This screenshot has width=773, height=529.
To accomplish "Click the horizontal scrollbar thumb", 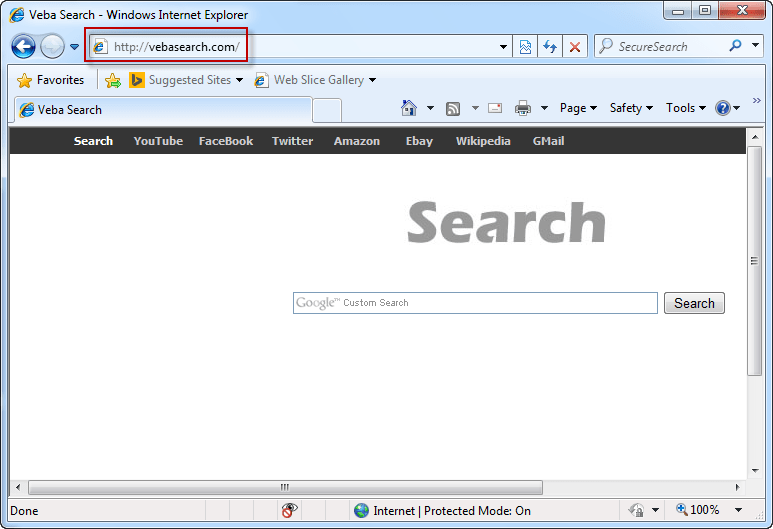I will [x=285, y=487].
